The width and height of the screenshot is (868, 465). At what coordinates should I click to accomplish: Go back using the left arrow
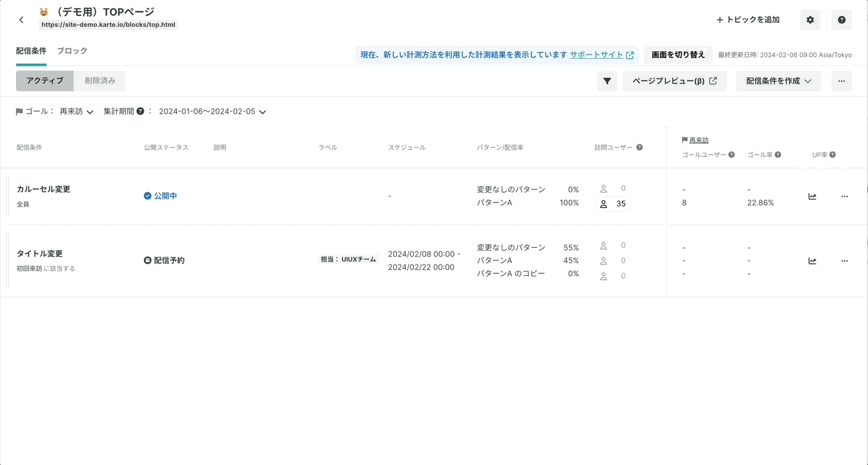21,20
